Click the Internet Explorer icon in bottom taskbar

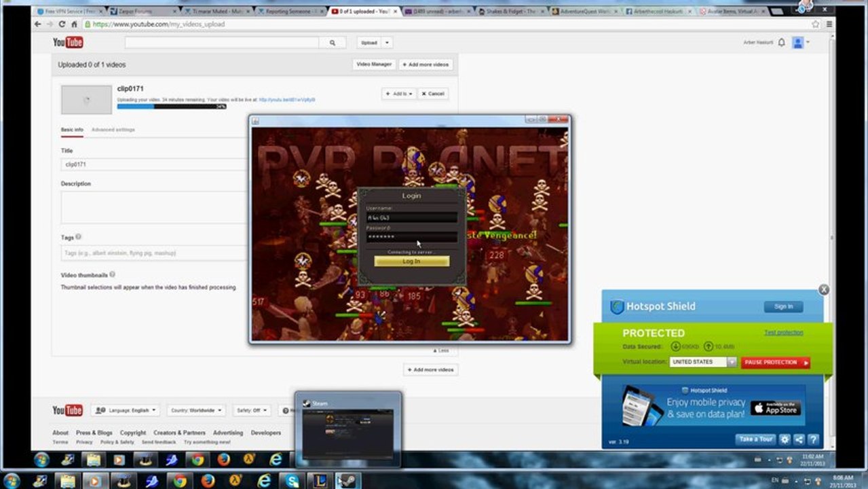(264, 481)
